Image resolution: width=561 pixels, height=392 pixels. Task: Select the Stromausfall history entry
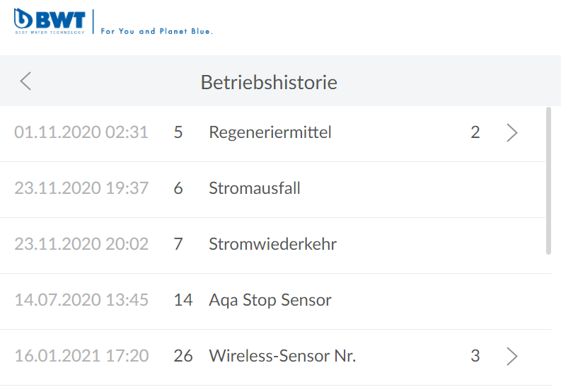(x=255, y=188)
